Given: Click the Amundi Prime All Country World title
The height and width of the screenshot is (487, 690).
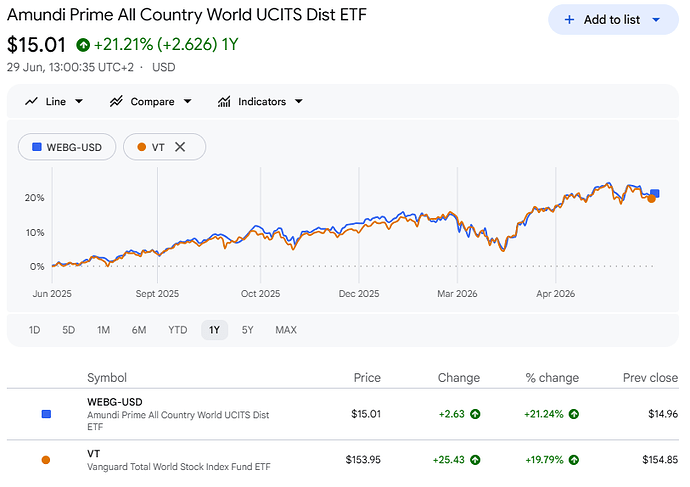Looking at the screenshot, I should tap(187, 15).
